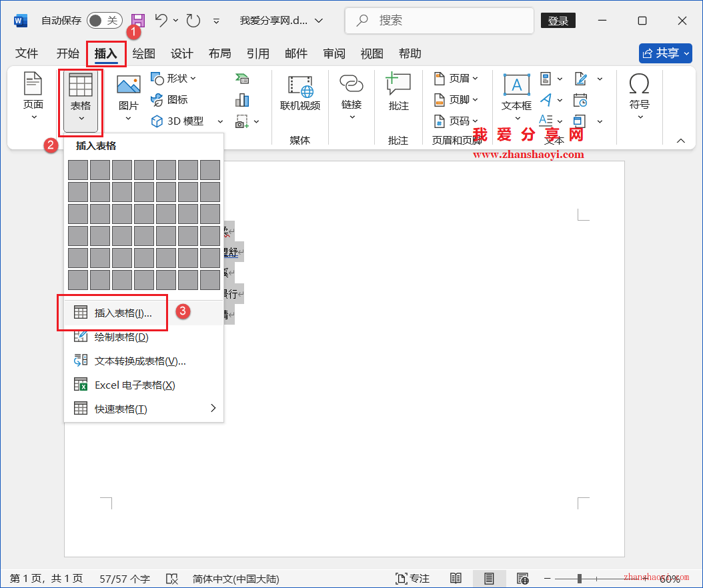Click the Chart icon in ribbon
The image size is (703, 588).
(242, 99)
